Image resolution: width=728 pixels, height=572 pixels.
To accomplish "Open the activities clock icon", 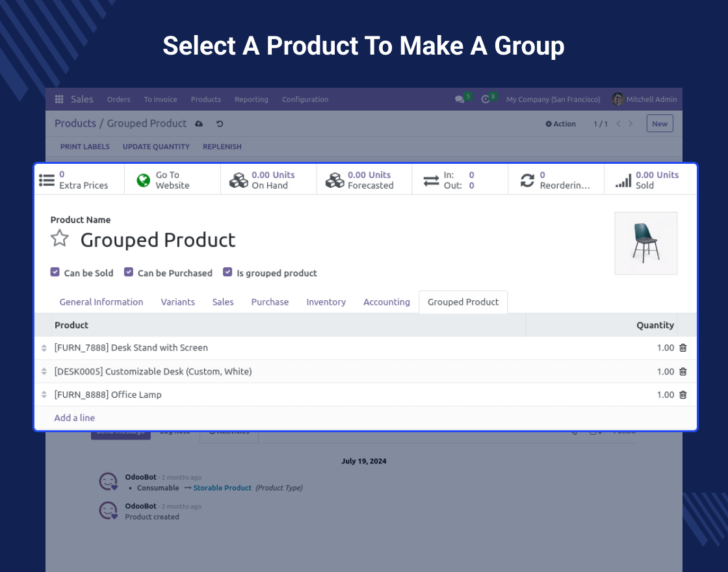I will point(485,99).
